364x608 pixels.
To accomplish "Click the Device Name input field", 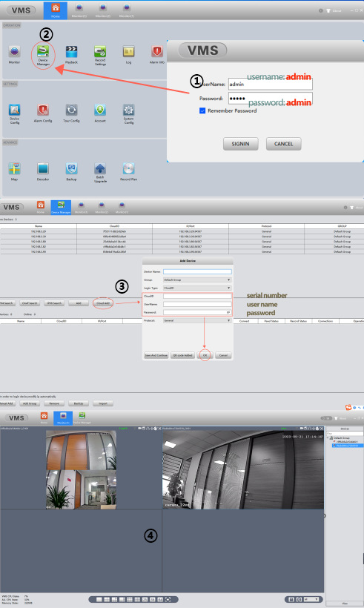I will coord(197,272).
